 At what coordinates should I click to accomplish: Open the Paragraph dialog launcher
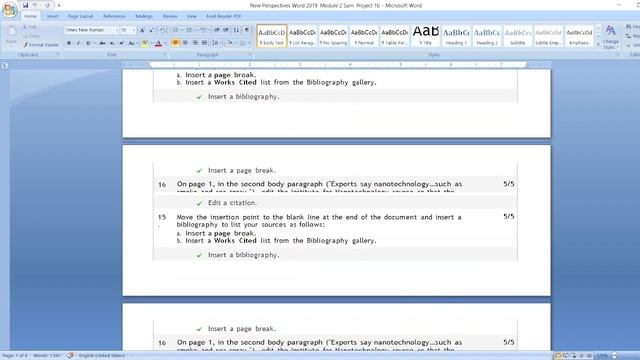tap(250, 55)
